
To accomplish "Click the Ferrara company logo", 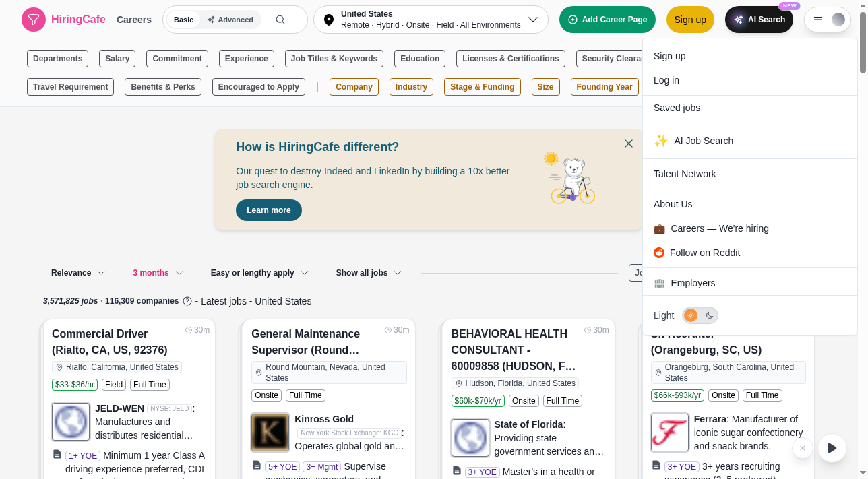I will [x=670, y=433].
